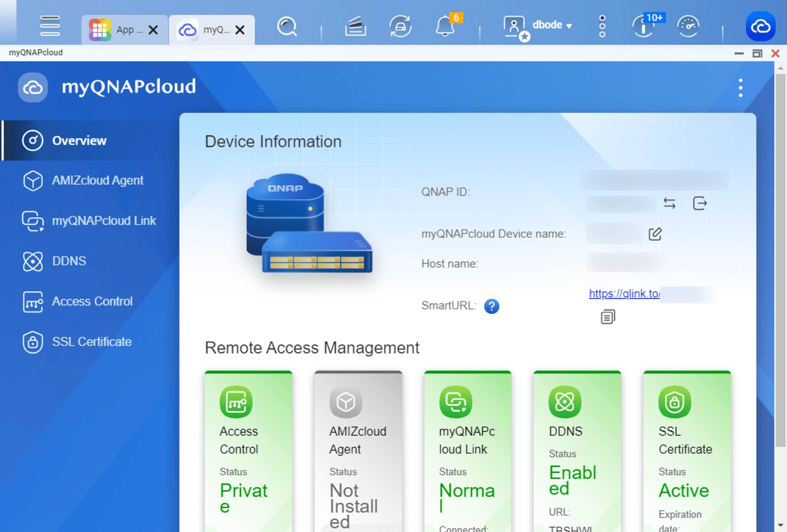Open notifications bell icon
Viewport: 787px width, 532px height.
click(x=445, y=27)
